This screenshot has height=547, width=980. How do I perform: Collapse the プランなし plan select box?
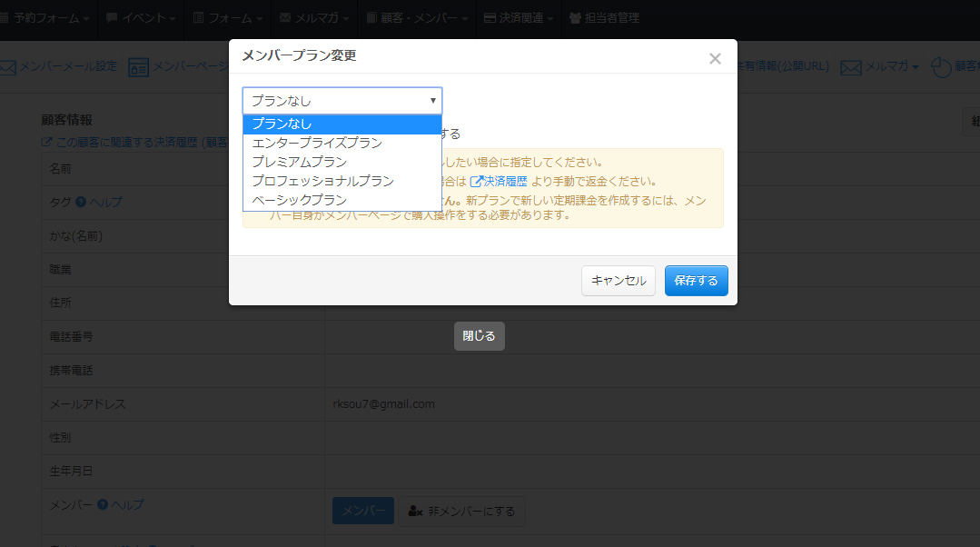coord(342,101)
